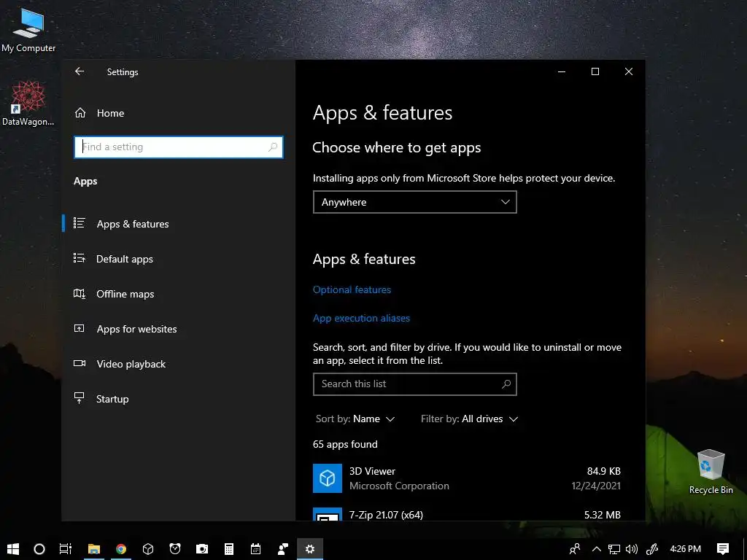747x560 pixels.
Task: Open the People icon in system tray
Action: [575, 549]
